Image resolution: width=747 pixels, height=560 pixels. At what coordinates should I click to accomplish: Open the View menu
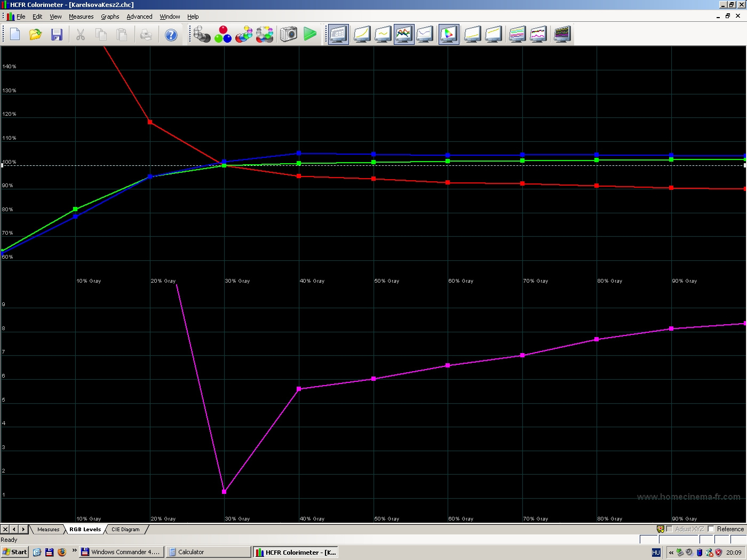pyautogui.click(x=55, y=17)
